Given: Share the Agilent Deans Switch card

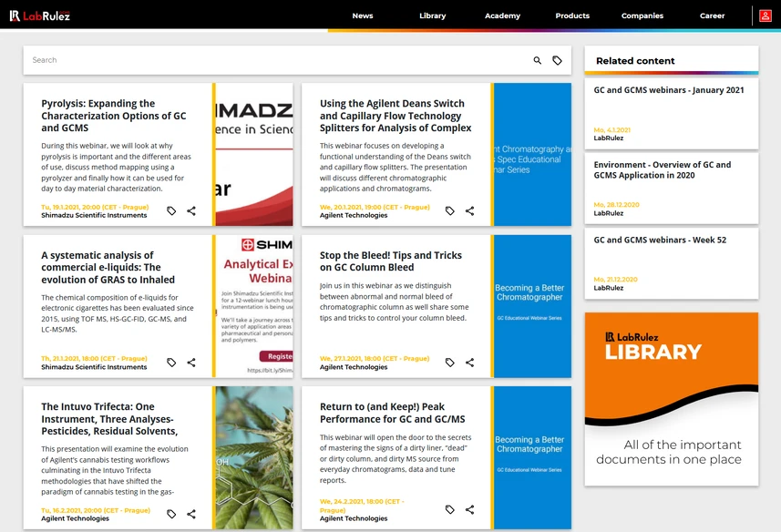Looking at the screenshot, I should [469, 211].
